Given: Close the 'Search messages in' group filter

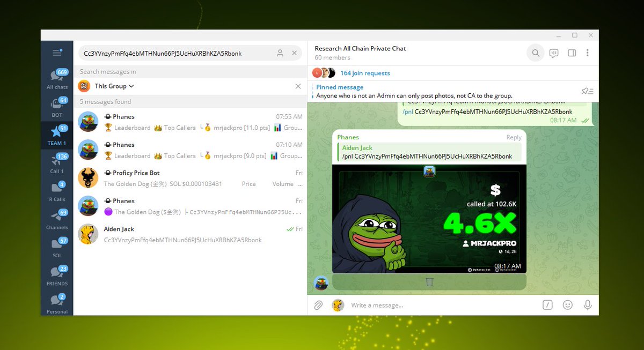Looking at the screenshot, I should [x=298, y=86].
